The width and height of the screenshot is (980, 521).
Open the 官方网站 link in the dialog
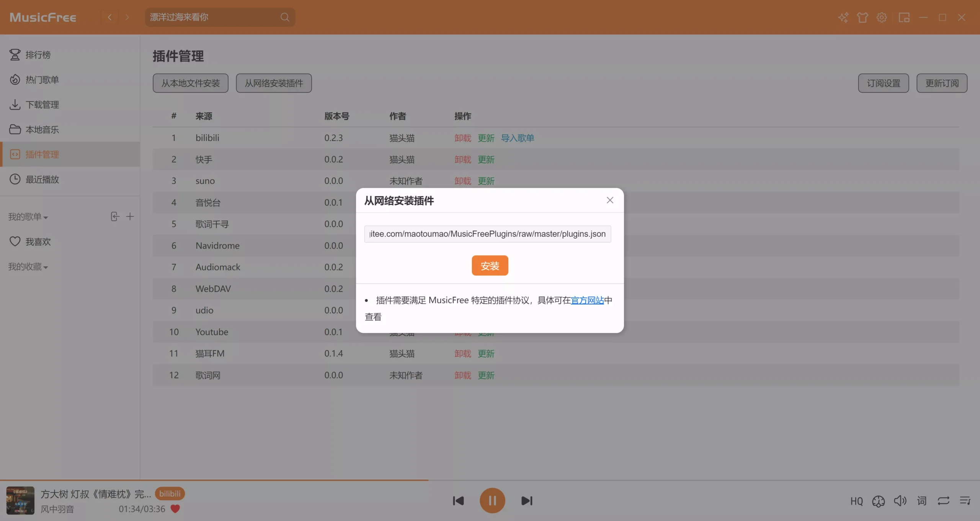click(587, 300)
